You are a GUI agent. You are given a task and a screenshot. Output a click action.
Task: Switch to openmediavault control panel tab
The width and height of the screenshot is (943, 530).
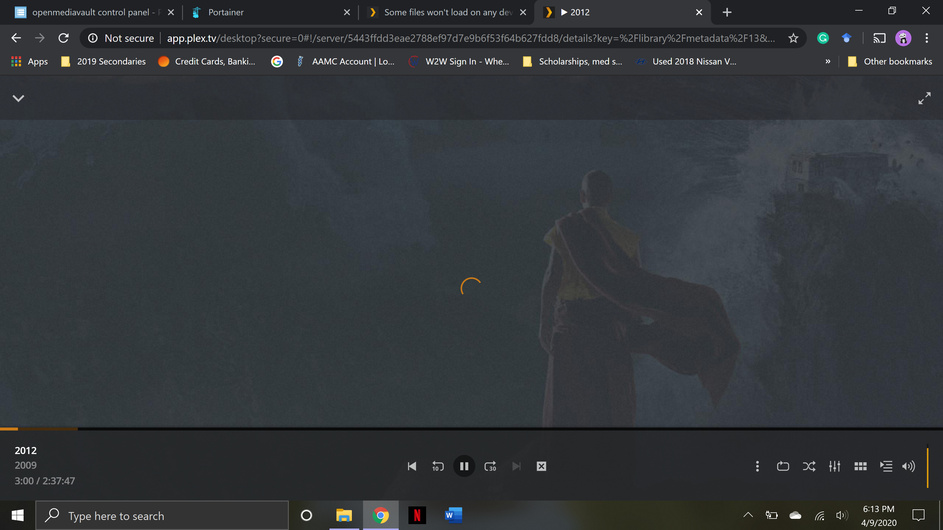[94, 12]
